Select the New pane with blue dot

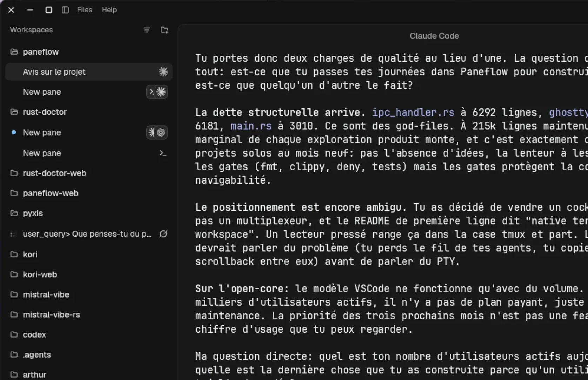click(x=89, y=133)
